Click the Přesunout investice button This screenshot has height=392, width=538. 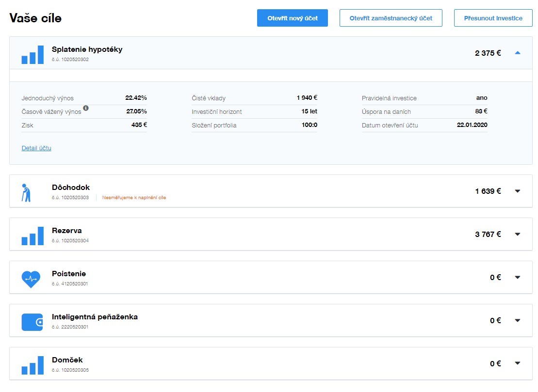pos(493,18)
